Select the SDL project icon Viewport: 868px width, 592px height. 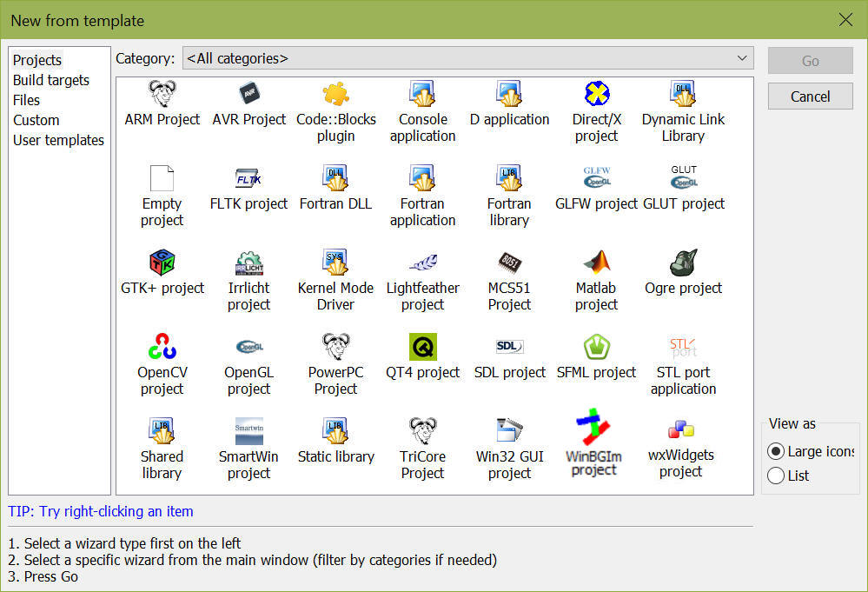coord(509,346)
